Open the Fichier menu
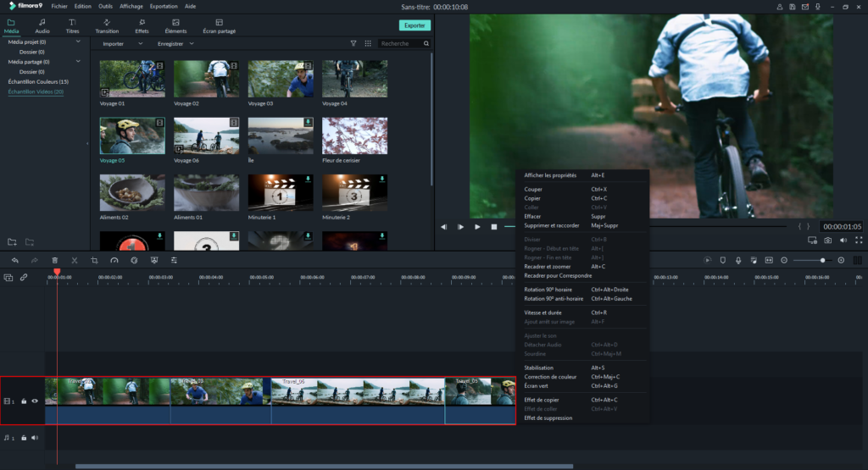 (59, 7)
